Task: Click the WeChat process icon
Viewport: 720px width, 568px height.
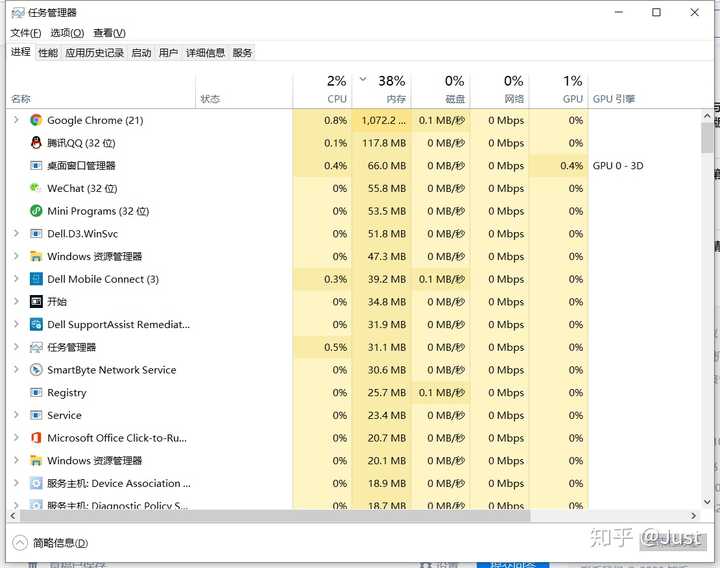Action: coord(36,188)
